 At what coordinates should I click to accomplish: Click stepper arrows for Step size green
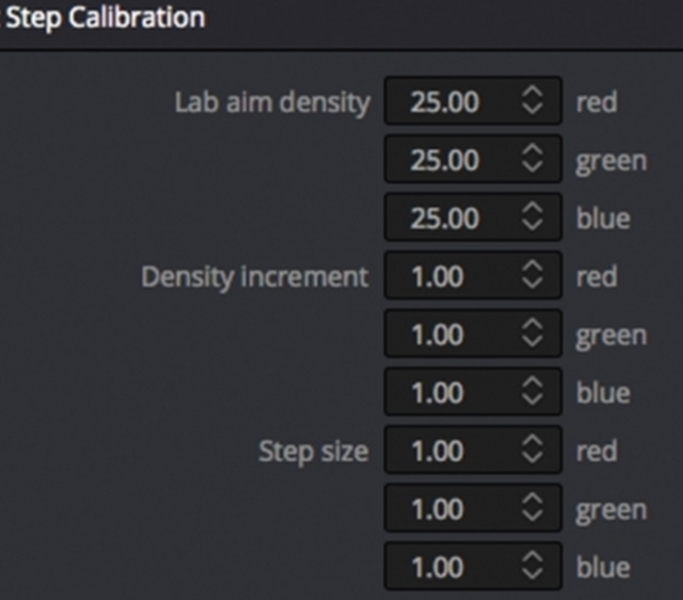533,509
